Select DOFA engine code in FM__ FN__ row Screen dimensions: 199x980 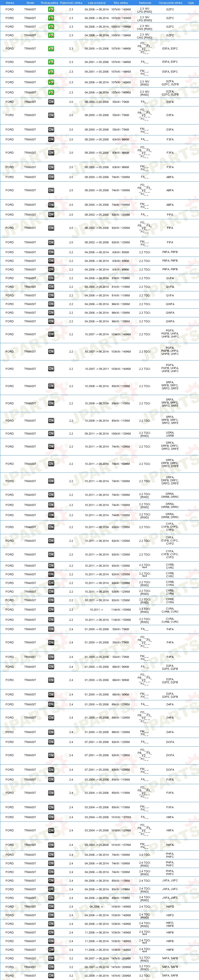170,770
